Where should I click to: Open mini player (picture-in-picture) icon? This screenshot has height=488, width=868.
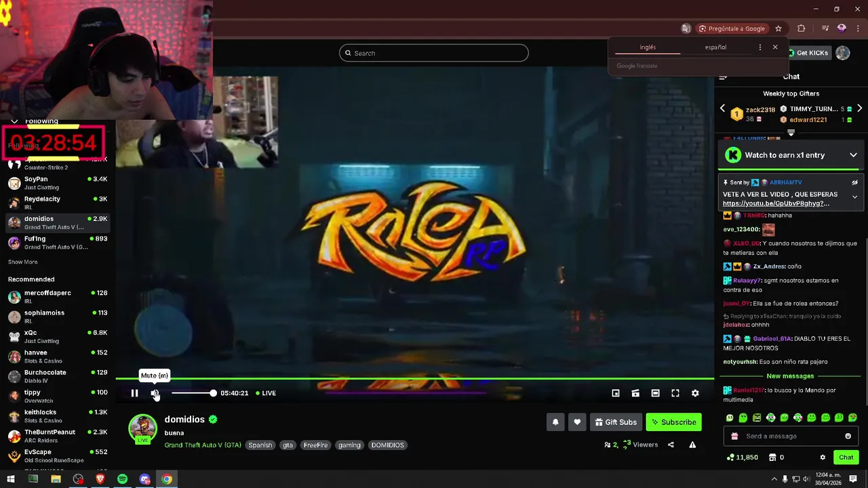click(x=616, y=393)
